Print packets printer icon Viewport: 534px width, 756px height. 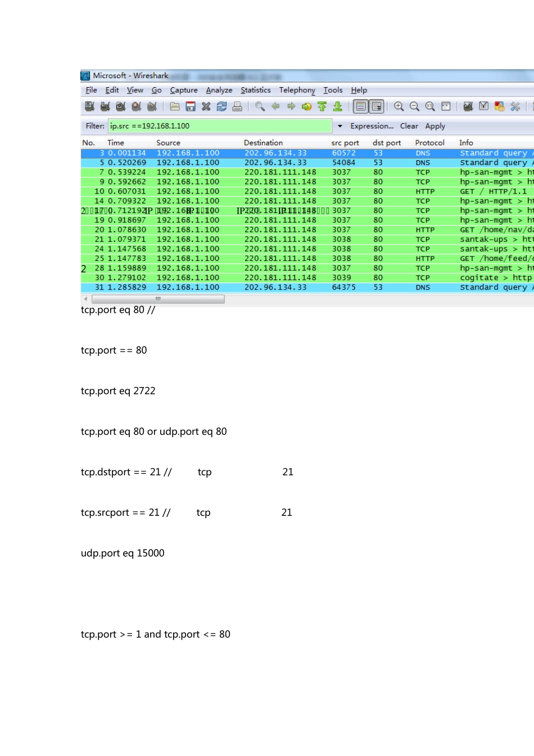(237, 106)
